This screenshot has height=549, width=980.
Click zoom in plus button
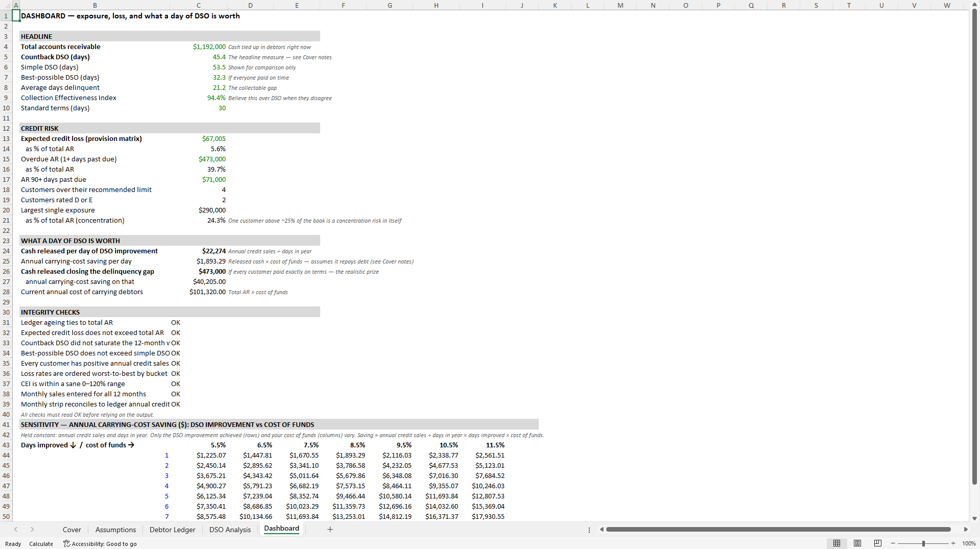pos(953,543)
